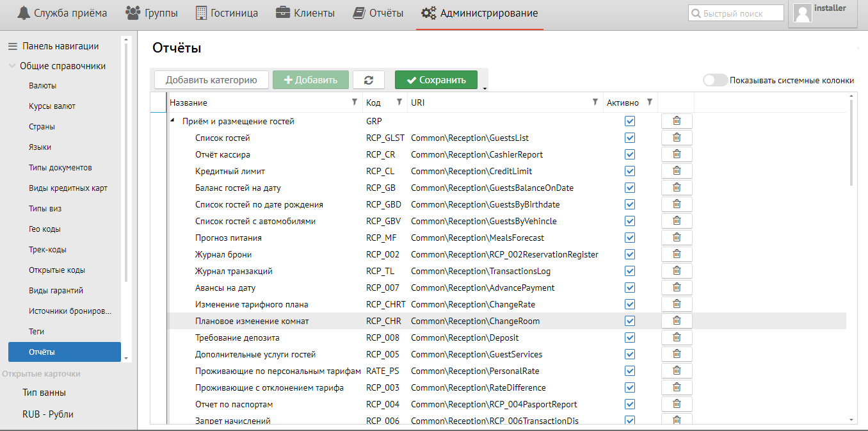
Task: Collapse the 'Общие справочники' sidebar section
Action: click(12, 66)
